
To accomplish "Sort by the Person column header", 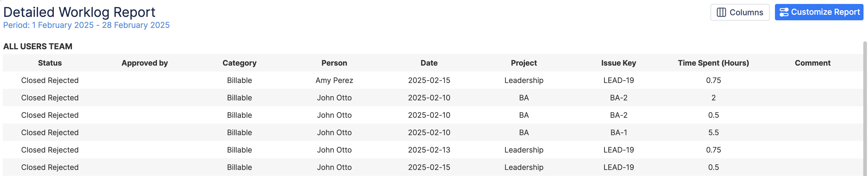I will click(334, 63).
